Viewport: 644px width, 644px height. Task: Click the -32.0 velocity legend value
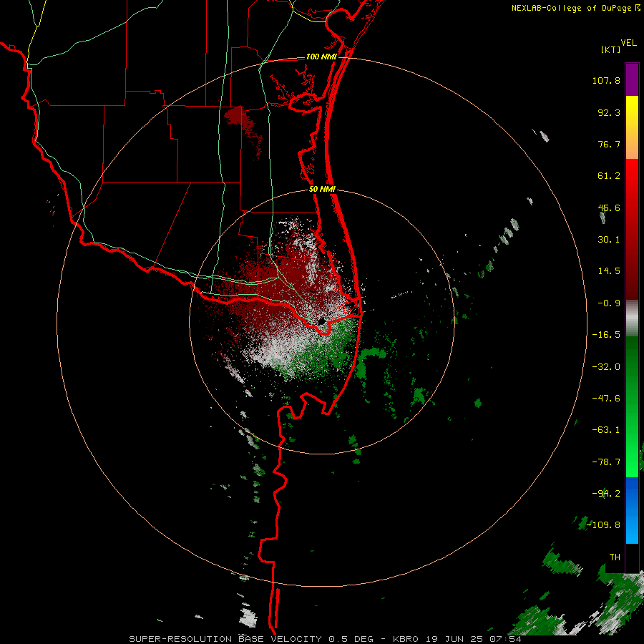click(606, 367)
